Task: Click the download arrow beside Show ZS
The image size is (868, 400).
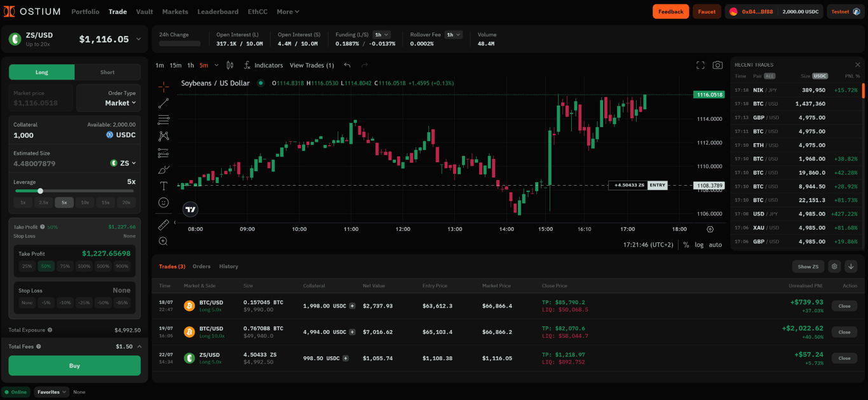Action: [x=851, y=266]
